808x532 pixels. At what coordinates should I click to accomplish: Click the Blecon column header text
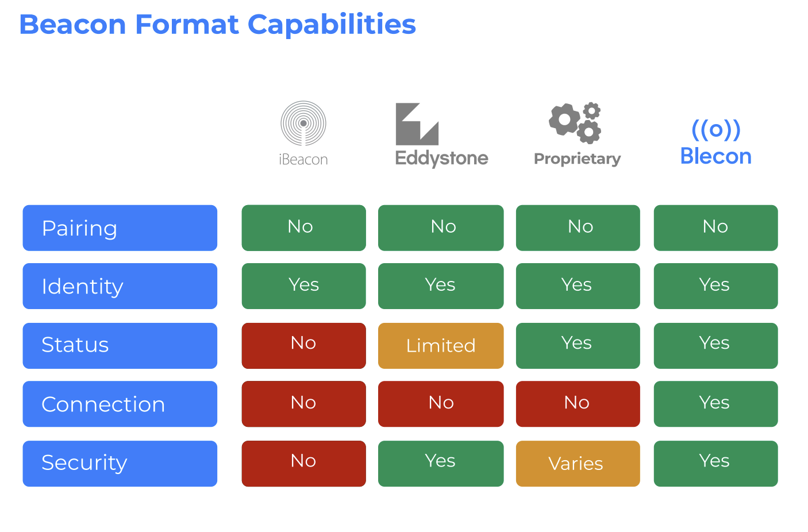tap(715, 156)
